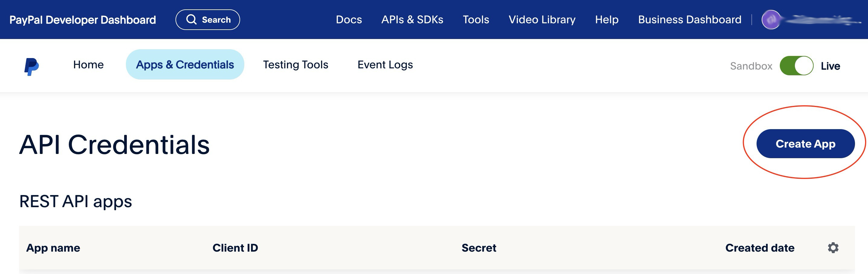This screenshot has width=868, height=274.
Task: Click the REST API apps heading
Action: tap(76, 201)
